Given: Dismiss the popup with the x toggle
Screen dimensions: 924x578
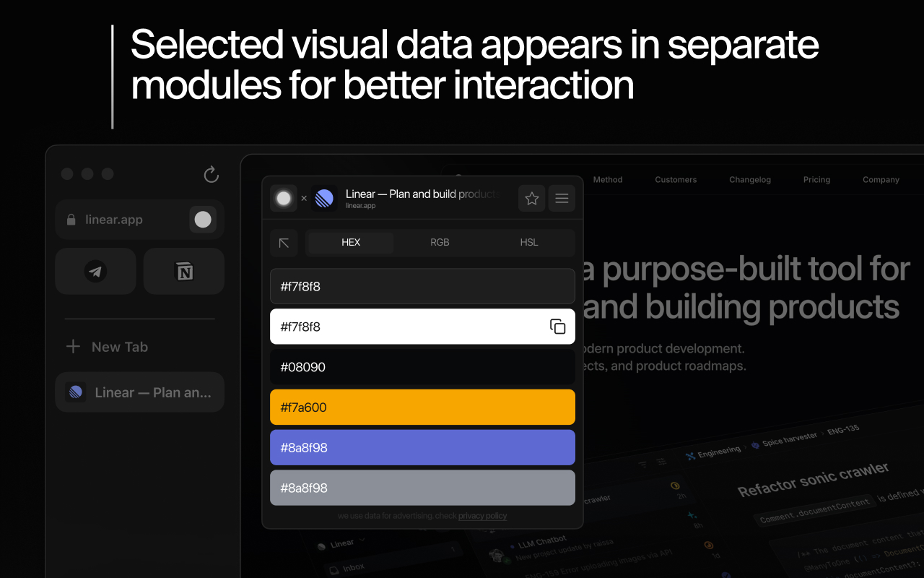Looking at the screenshot, I should point(303,198).
